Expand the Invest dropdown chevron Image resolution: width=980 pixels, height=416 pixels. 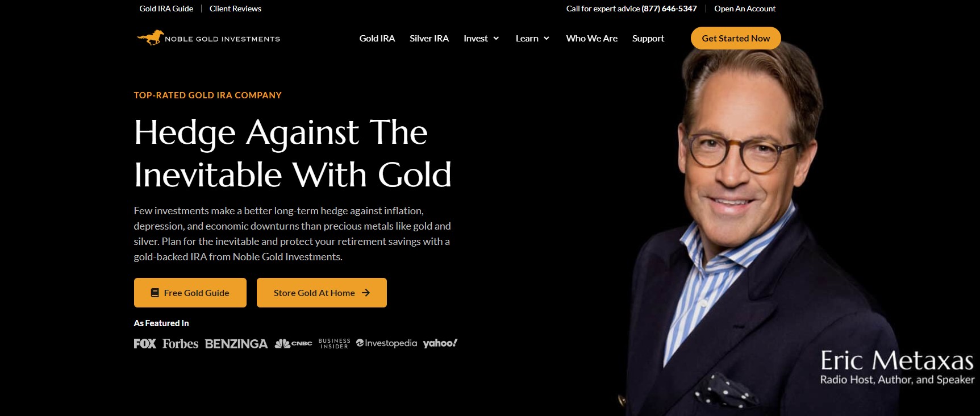(x=496, y=38)
